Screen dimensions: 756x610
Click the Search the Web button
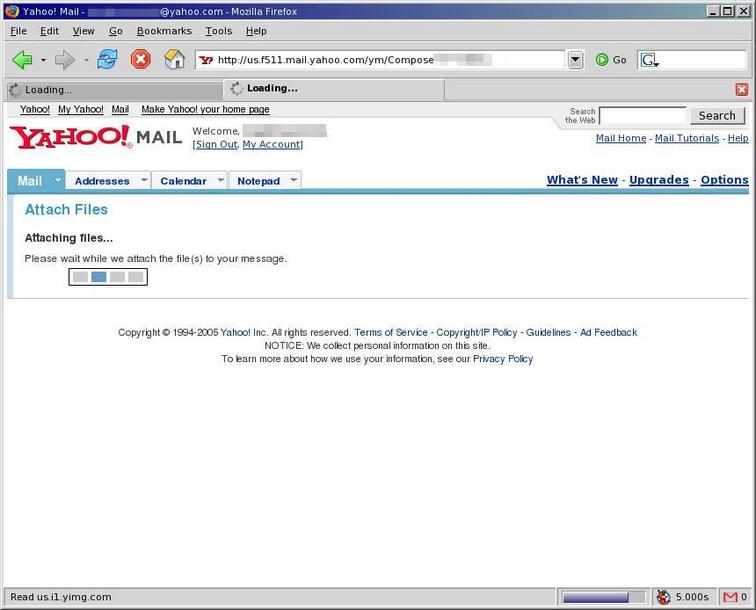tap(717, 116)
